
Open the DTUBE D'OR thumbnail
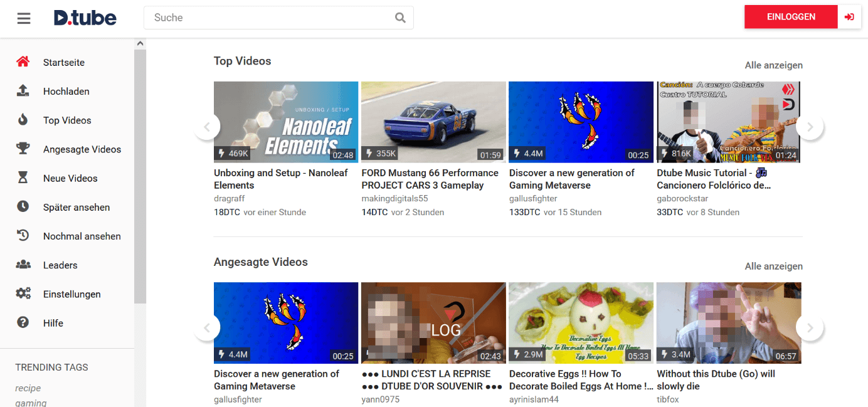(x=433, y=323)
